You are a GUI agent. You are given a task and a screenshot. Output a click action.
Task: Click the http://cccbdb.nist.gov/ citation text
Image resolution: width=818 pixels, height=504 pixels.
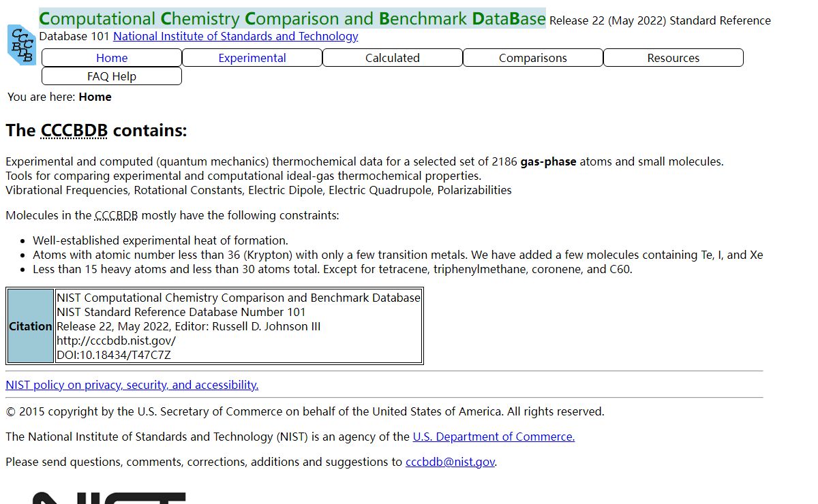tap(117, 341)
